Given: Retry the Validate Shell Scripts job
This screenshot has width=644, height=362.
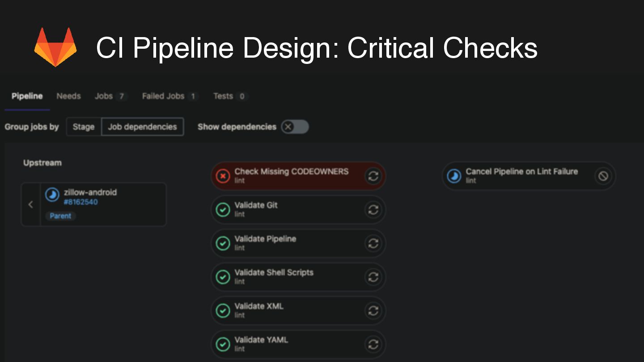Looking at the screenshot, I should pos(373,277).
